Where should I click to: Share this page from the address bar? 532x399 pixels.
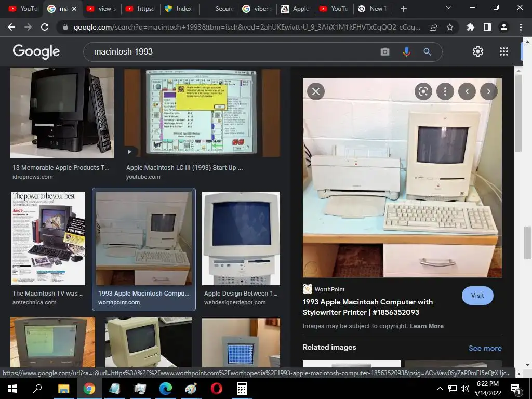point(433,27)
